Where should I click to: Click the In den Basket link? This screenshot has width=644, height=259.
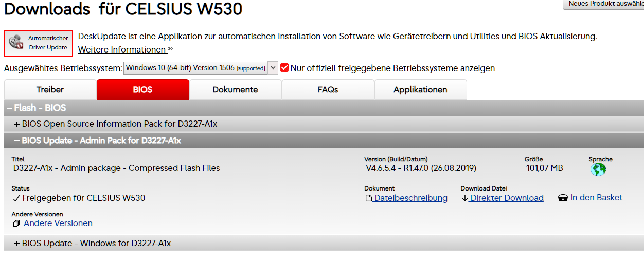click(596, 198)
